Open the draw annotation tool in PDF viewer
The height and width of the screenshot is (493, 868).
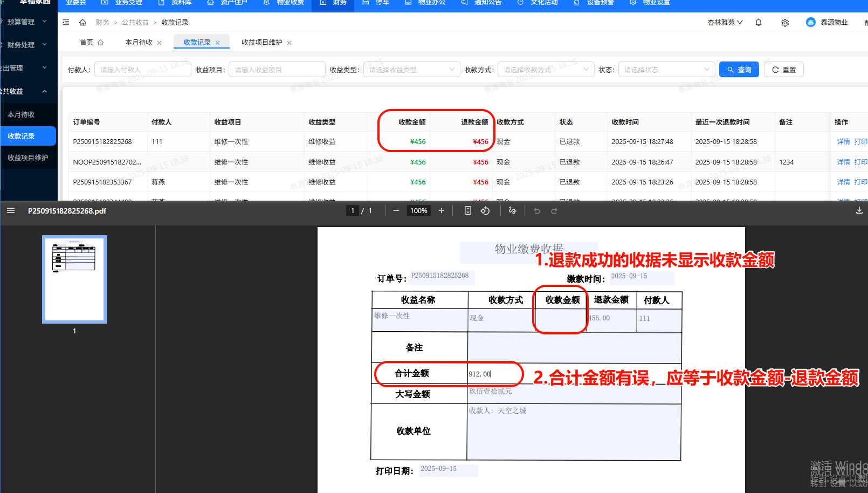(x=512, y=210)
